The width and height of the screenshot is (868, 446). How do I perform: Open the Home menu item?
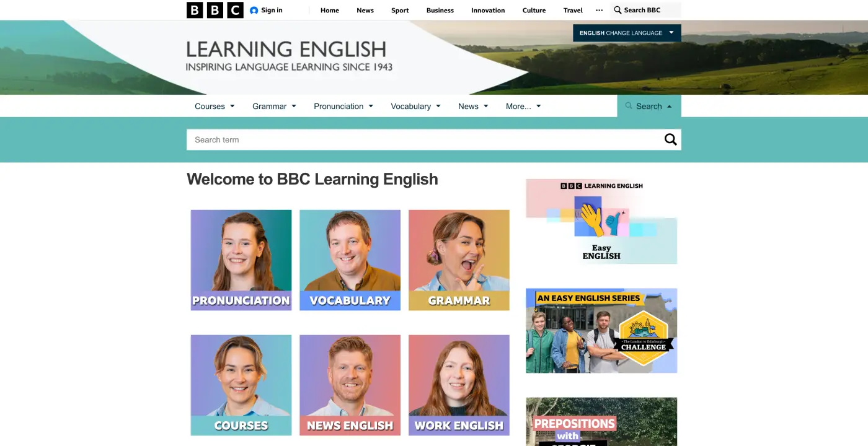point(329,10)
